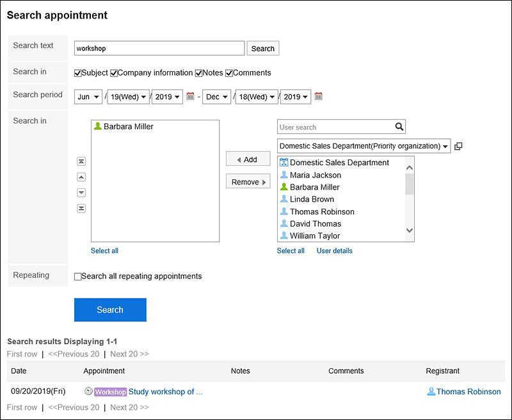Viewport: 512px width, 420px height.
Task: Click the magnifier icon in User search
Action: coord(399,127)
